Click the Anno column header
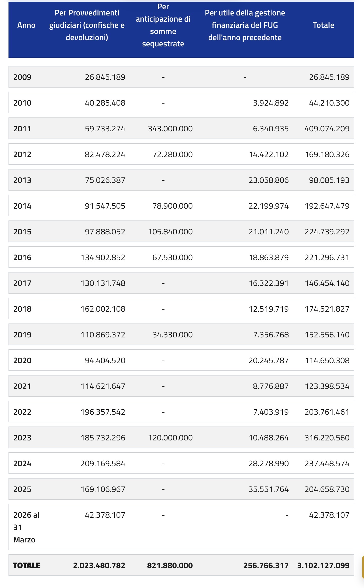Image resolution: width=364 pixels, height=588 pixels. (26, 25)
